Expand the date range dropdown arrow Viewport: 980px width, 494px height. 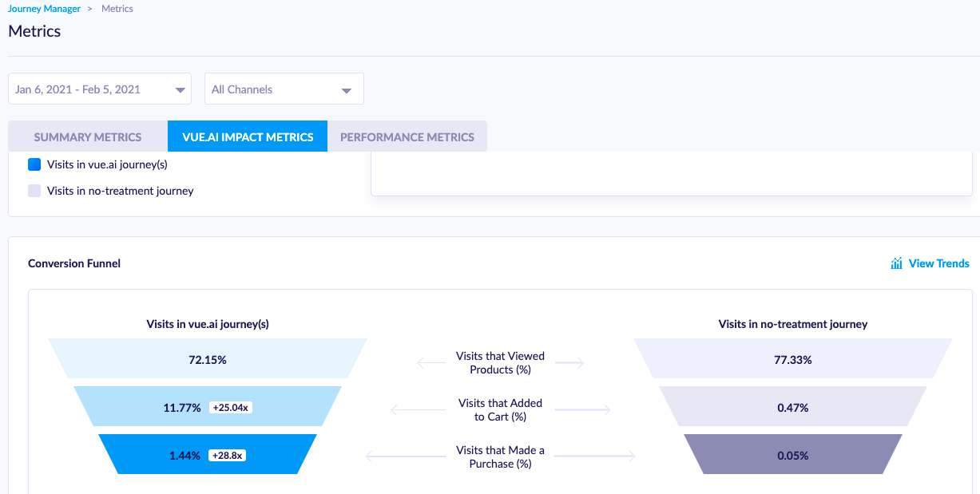180,90
